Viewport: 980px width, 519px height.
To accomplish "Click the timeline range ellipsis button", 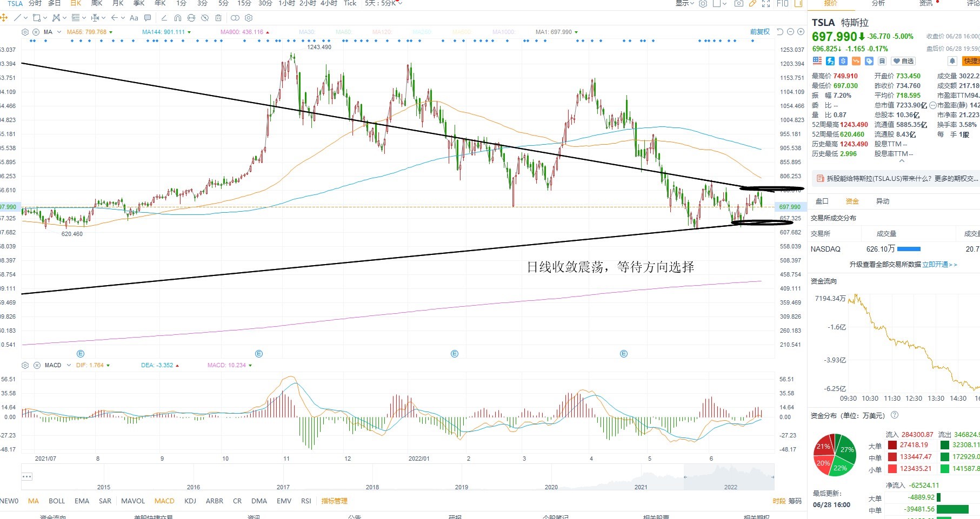I will tap(27, 476).
